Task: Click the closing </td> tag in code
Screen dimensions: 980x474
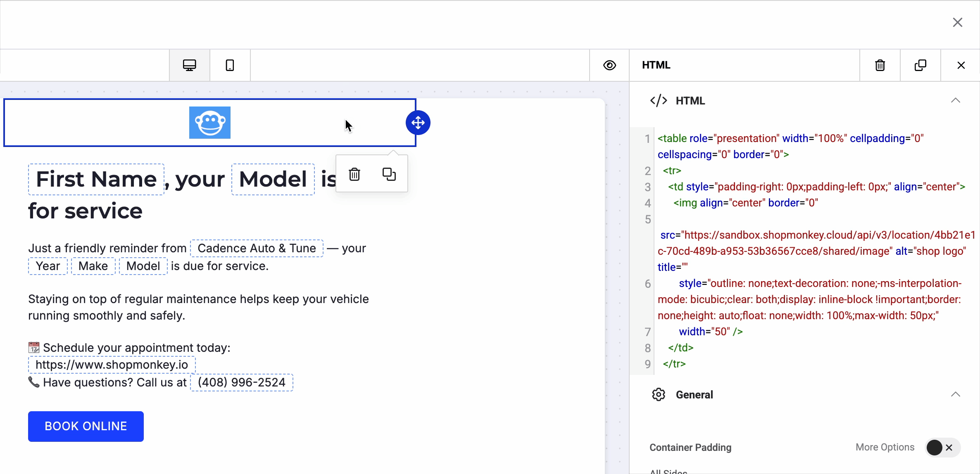Action: click(x=681, y=348)
